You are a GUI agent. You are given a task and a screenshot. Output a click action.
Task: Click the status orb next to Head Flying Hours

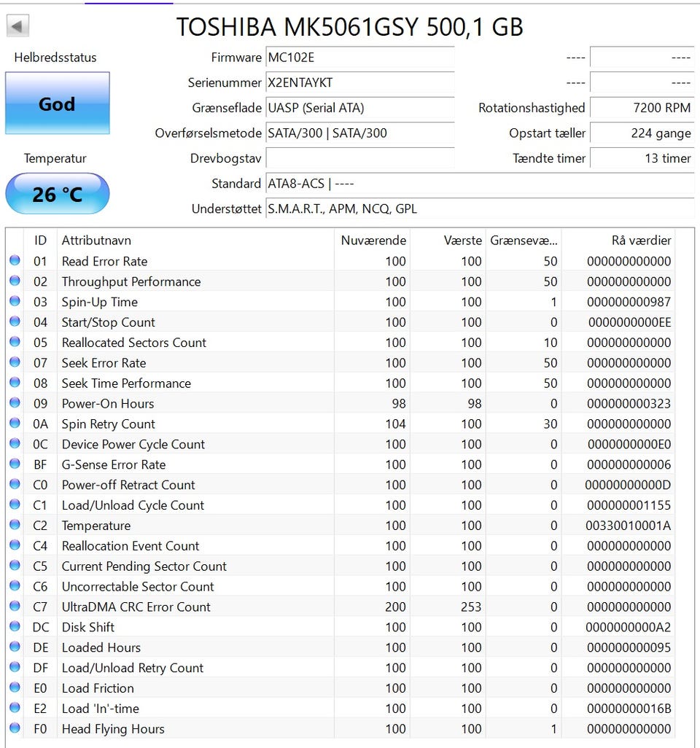pyautogui.click(x=15, y=729)
